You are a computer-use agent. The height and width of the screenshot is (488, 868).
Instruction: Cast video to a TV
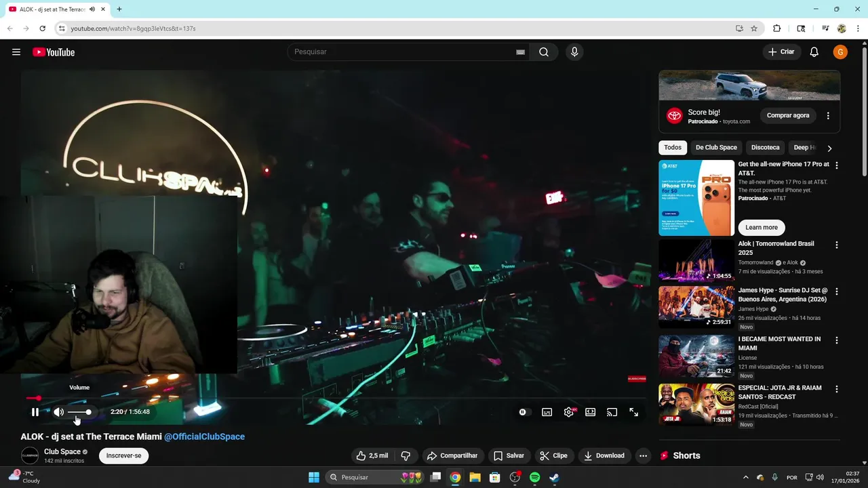pos(612,412)
